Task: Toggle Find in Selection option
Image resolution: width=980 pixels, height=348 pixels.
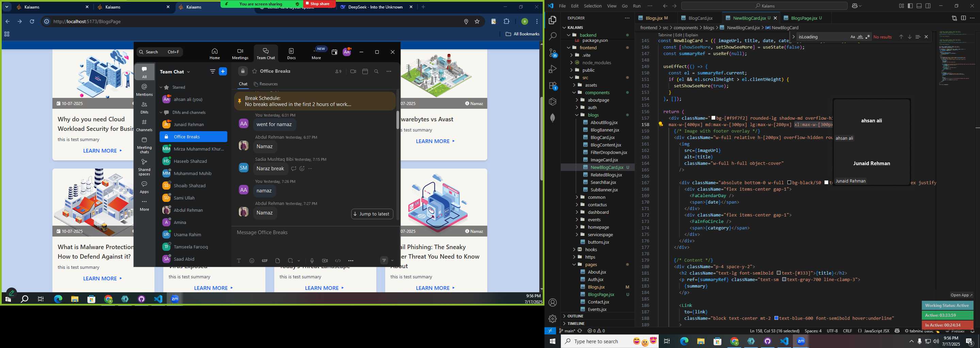Action: pyautogui.click(x=918, y=37)
